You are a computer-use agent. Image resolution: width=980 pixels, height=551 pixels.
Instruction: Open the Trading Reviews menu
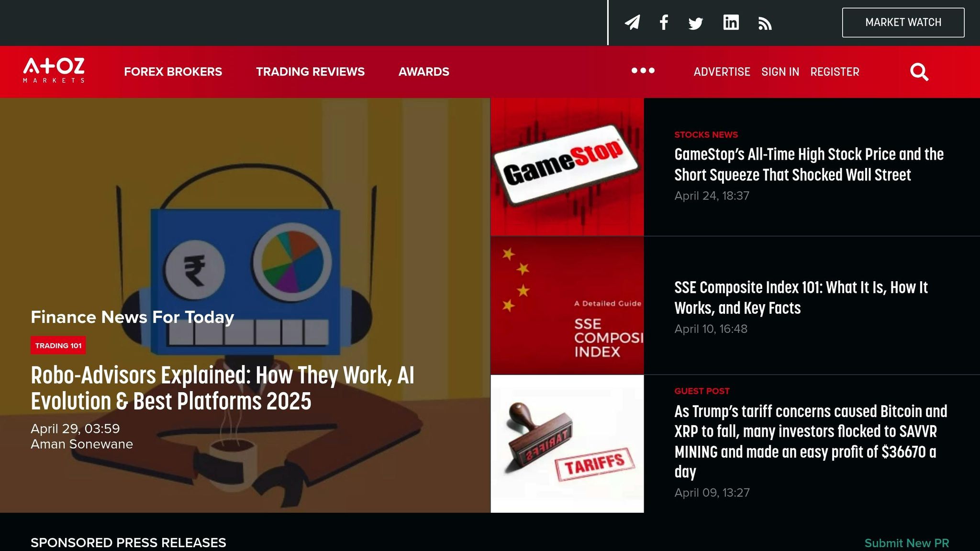click(310, 72)
